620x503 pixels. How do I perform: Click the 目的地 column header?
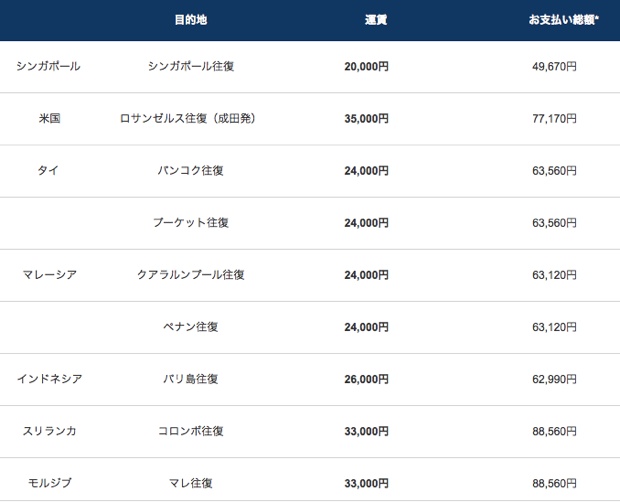click(x=191, y=20)
